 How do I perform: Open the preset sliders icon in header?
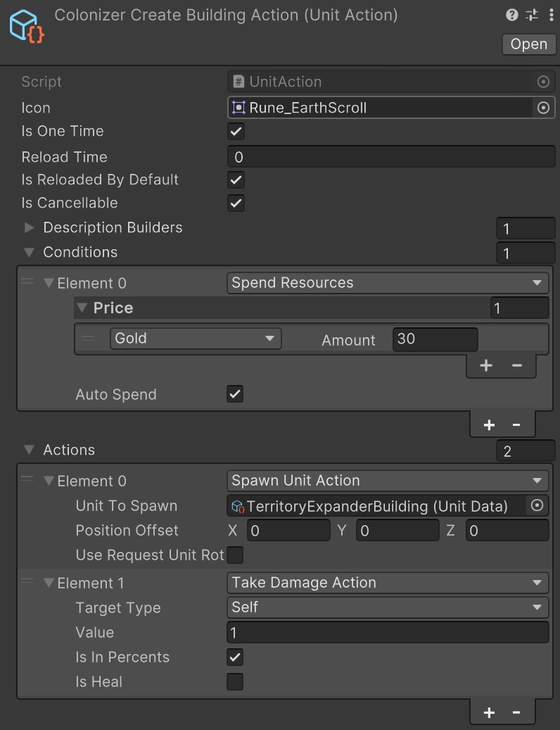(531, 15)
